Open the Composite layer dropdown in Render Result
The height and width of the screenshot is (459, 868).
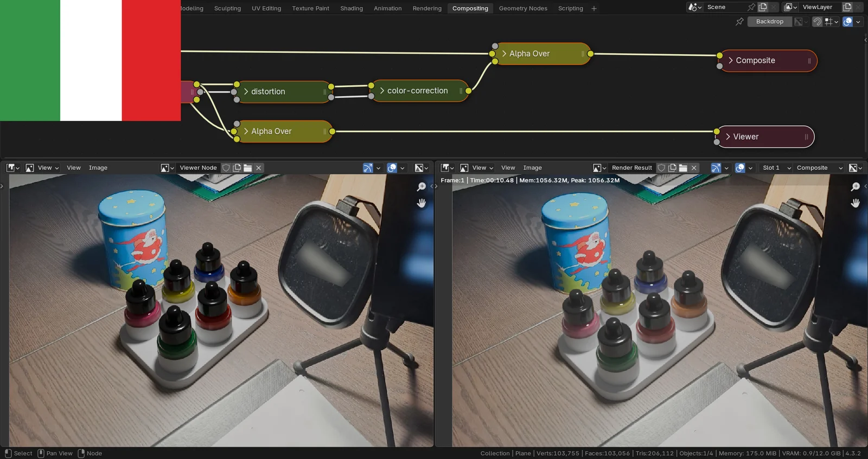click(x=819, y=168)
